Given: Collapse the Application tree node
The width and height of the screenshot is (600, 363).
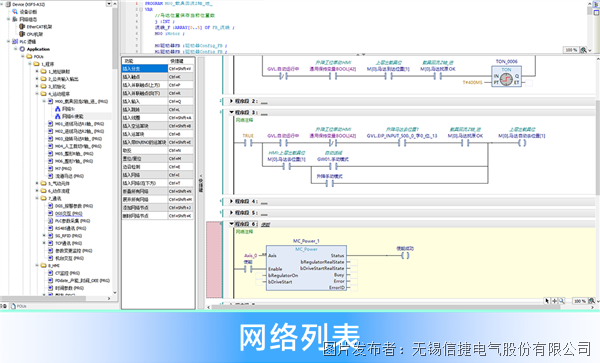Looking at the screenshot, I should click(16, 49).
